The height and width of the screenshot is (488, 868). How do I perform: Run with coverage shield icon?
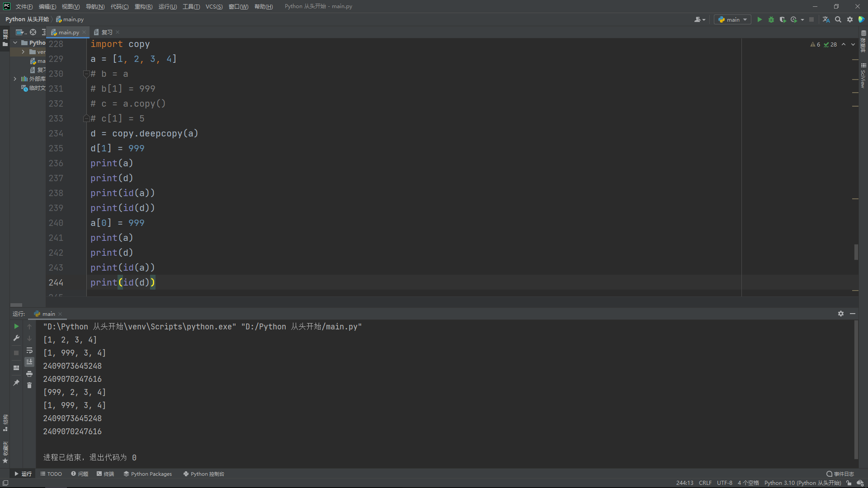[783, 19]
